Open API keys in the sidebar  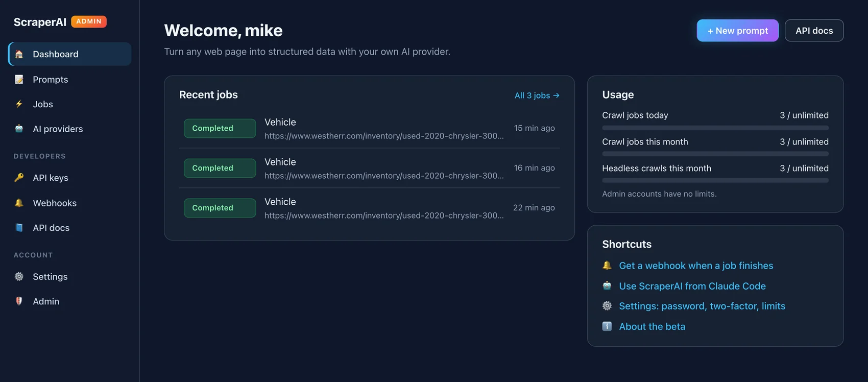(x=70, y=178)
